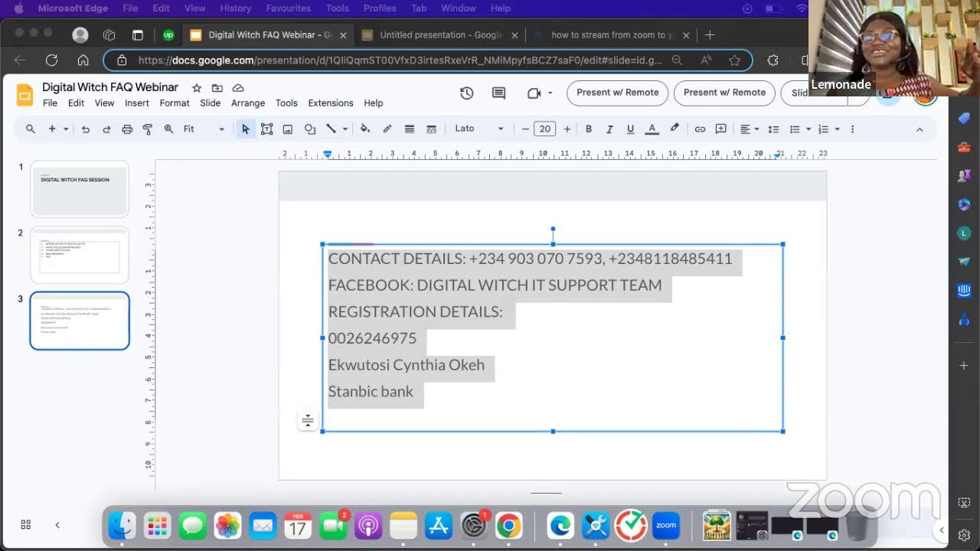Click the Search the menus magnifier icon
This screenshot has width=980, height=551.
tap(31, 129)
